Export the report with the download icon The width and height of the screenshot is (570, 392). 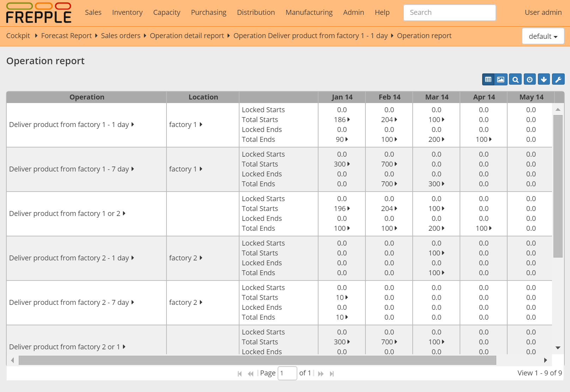click(x=544, y=79)
